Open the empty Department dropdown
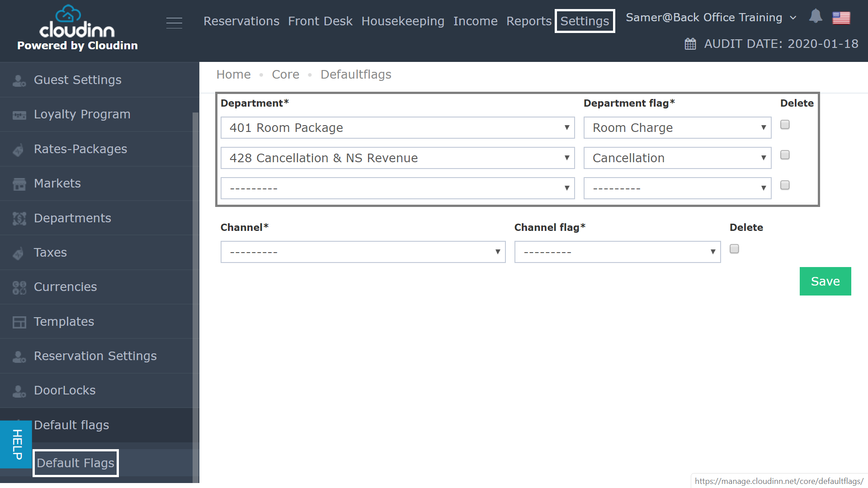 coord(397,188)
